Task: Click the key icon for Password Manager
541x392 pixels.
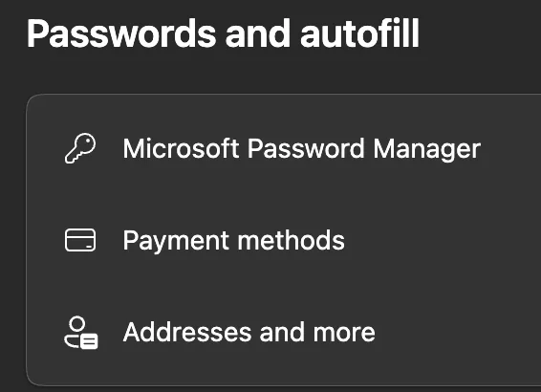Action: (x=80, y=148)
